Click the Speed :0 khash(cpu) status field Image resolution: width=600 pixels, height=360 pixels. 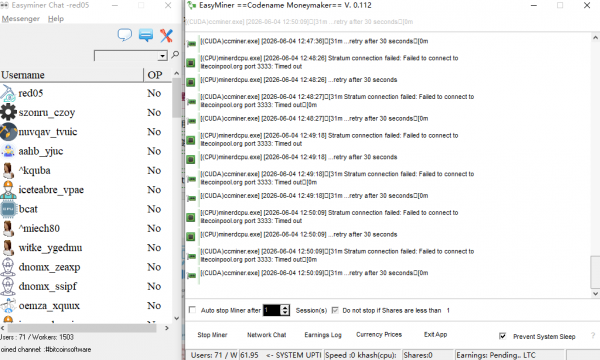pos(363,355)
